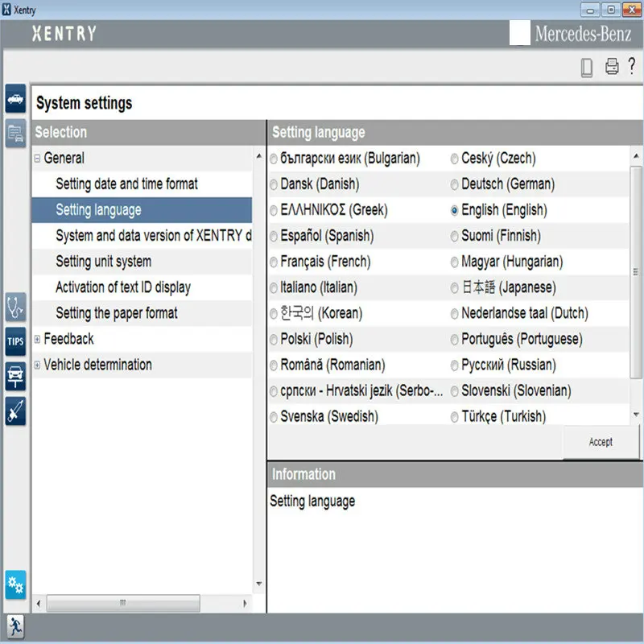Open Activation of text ID display
Viewport: 644px width, 644px height.
tap(123, 287)
